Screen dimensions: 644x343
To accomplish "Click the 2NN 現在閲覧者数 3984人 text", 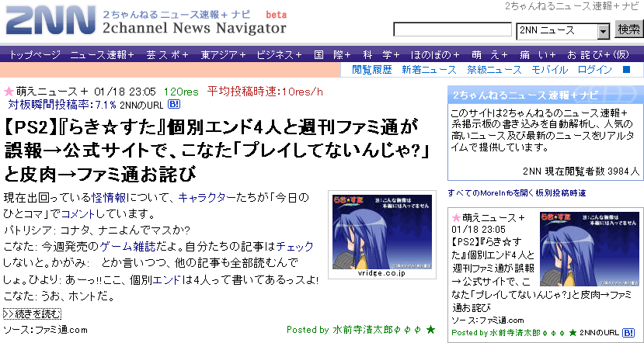I will point(581,171).
